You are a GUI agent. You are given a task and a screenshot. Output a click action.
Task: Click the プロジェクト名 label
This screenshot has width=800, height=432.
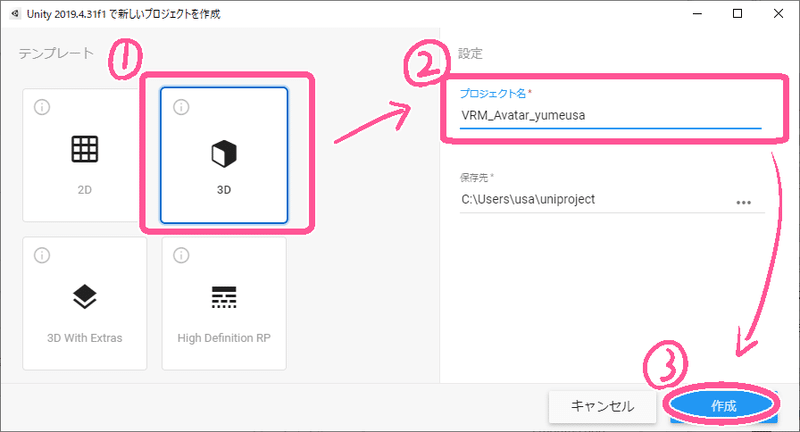493,93
